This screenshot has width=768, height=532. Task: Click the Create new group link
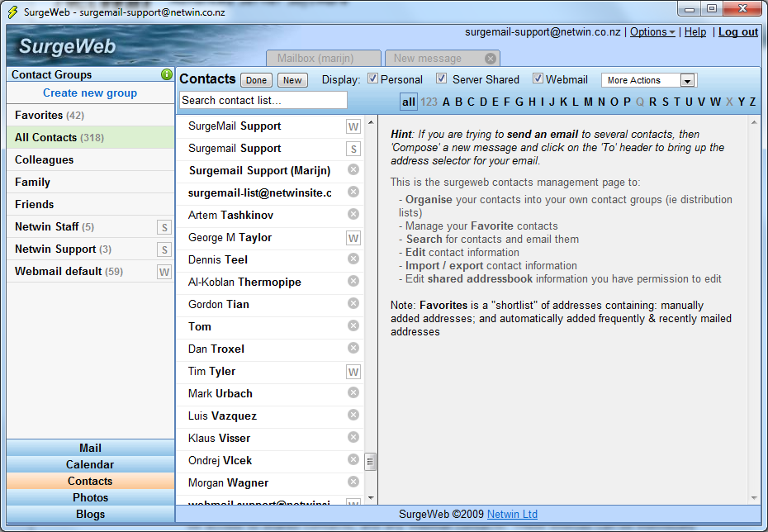coord(90,93)
